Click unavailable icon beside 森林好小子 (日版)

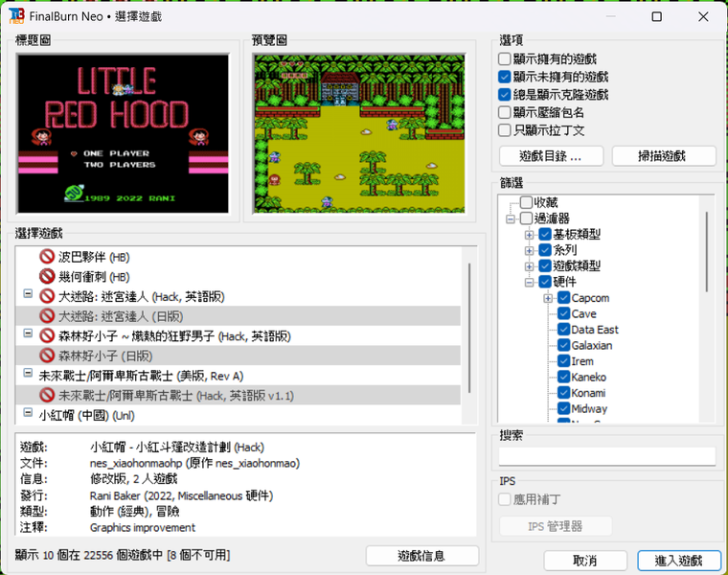47,356
